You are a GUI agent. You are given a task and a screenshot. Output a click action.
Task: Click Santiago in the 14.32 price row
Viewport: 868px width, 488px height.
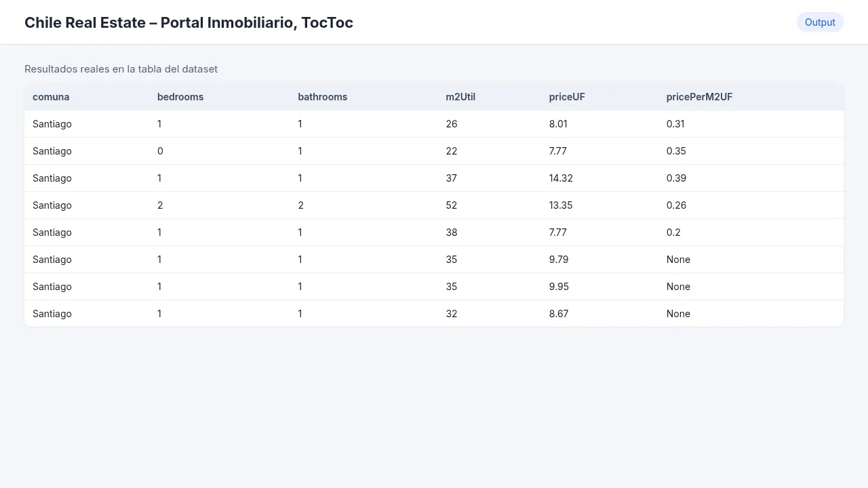click(x=52, y=178)
